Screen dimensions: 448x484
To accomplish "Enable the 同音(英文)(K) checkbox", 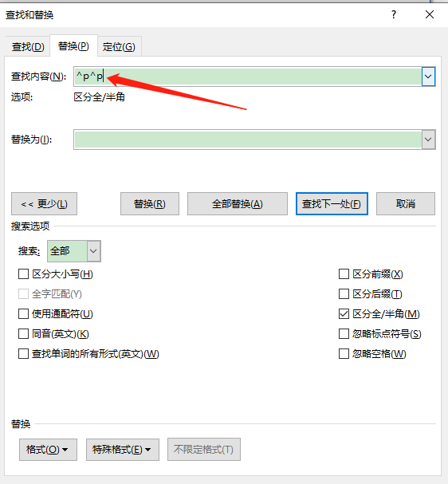I will tap(23, 333).
